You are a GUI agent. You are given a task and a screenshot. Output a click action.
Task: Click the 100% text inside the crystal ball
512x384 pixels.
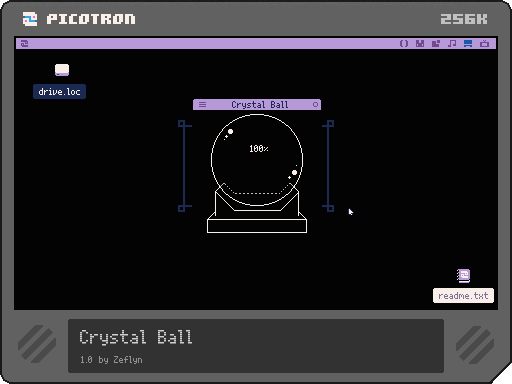[259, 149]
